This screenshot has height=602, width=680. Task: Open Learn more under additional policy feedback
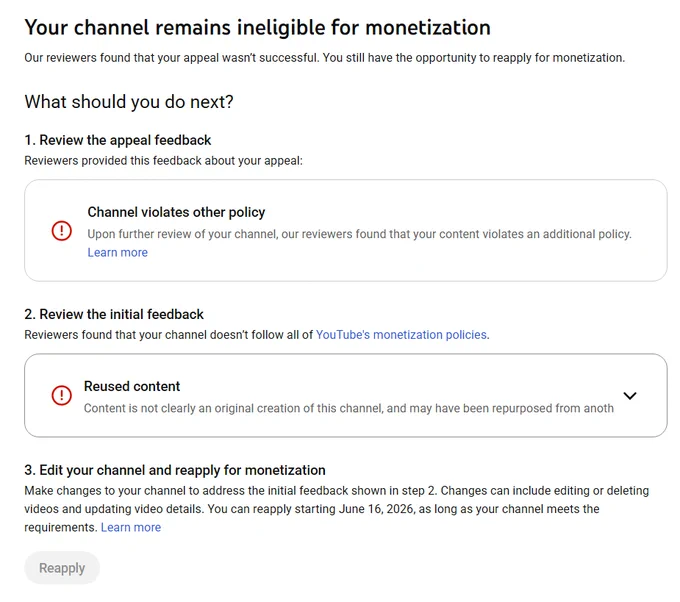(118, 252)
